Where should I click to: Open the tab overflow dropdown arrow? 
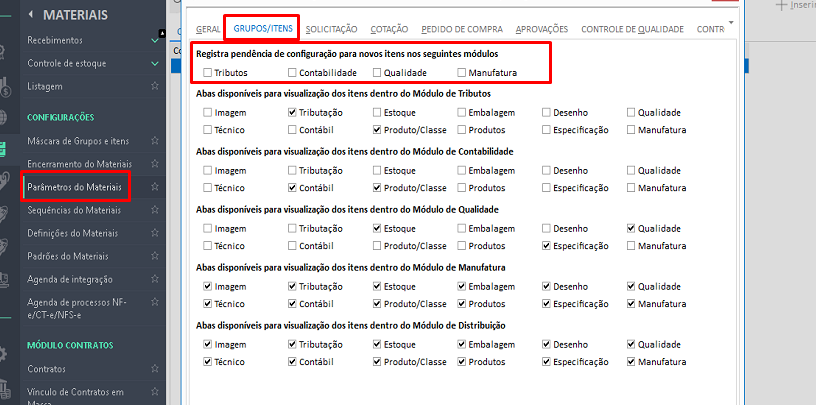[731, 21]
